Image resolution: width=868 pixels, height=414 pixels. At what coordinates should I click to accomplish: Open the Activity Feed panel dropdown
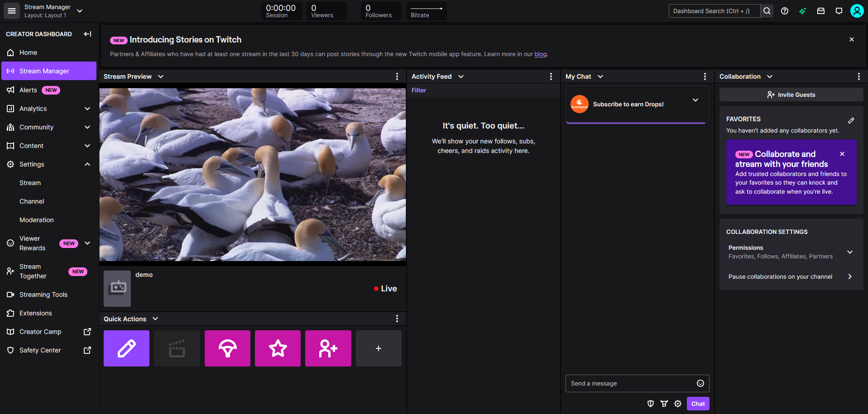click(x=461, y=76)
